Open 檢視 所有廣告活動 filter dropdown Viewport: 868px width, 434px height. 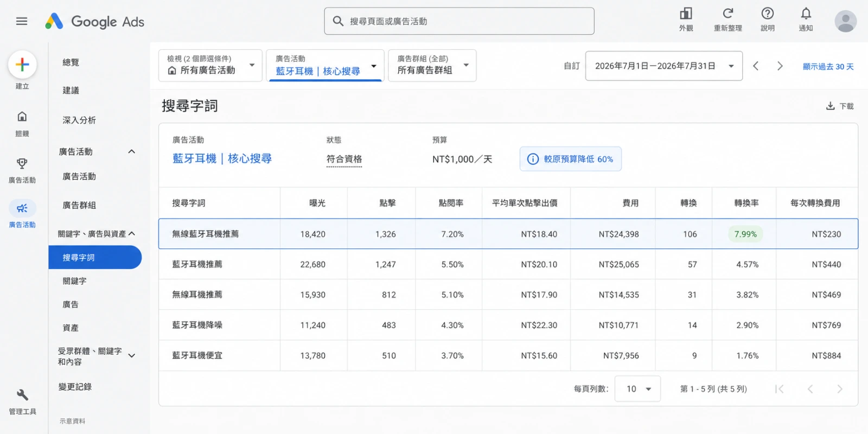[210, 66]
